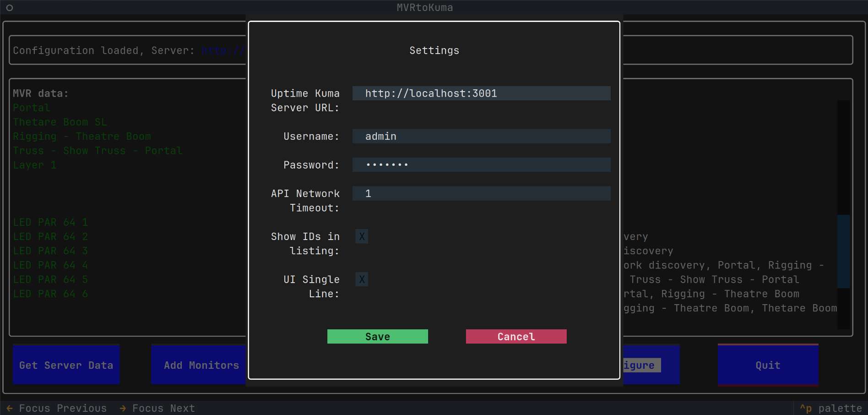Click the partially hidden Configure button
This screenshot has height=415, width=868.
point(651,365)
